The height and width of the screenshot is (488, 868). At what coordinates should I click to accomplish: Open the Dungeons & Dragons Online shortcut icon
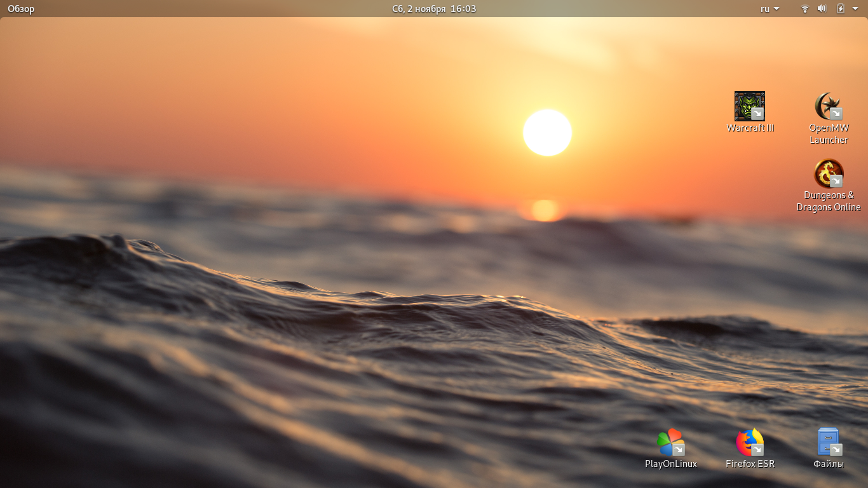[829, 173]
